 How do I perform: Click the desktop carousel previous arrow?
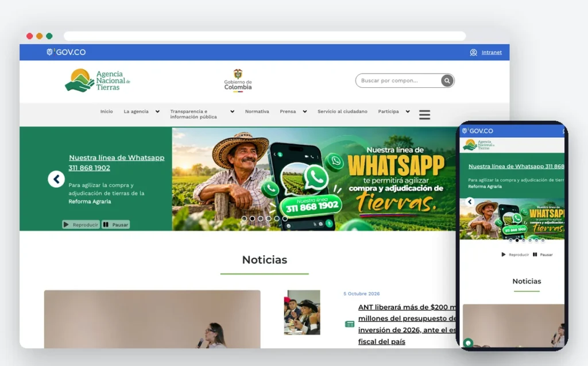pos(56,179)
